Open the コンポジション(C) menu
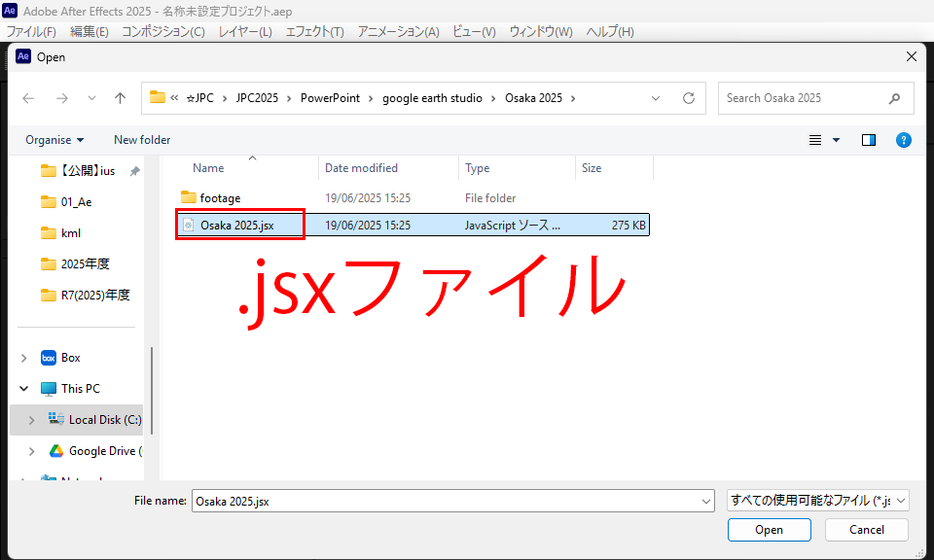This screenshot has height=560, width=934. click(x=162, y=31)
